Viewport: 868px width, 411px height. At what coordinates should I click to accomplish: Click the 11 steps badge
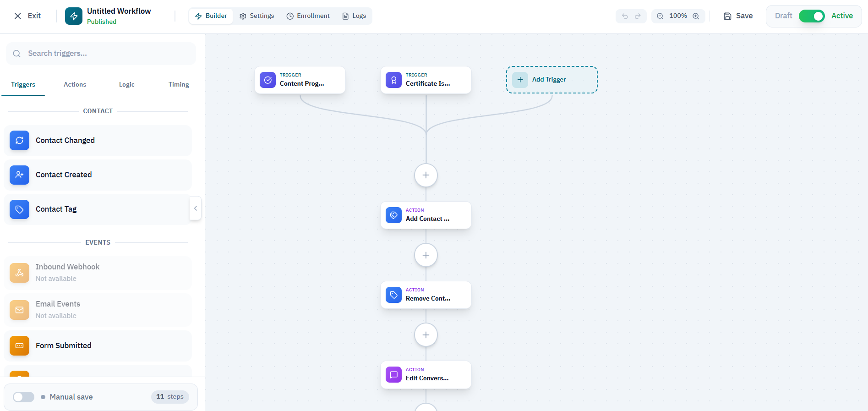pos(170,397)
